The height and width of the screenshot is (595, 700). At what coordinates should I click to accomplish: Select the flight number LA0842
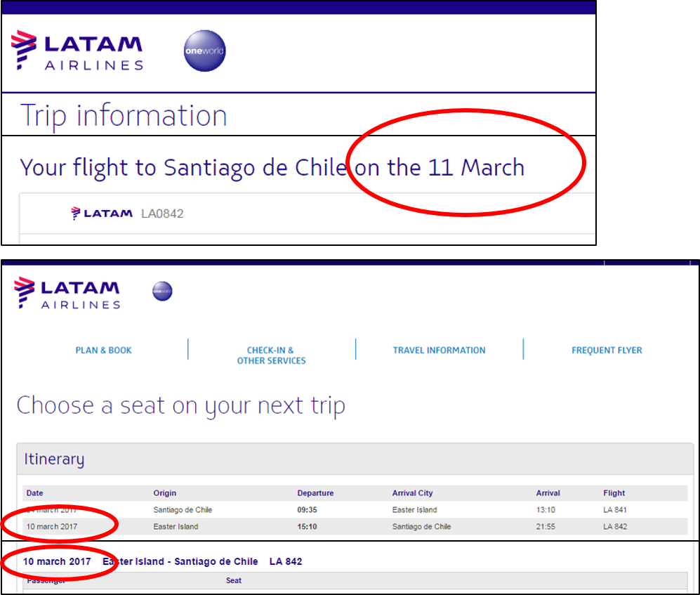162,214
